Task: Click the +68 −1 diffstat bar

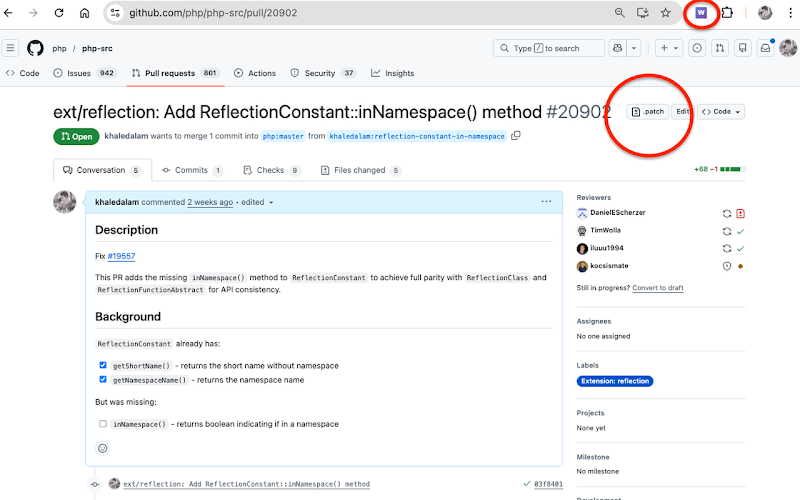Action: point(719,169)
